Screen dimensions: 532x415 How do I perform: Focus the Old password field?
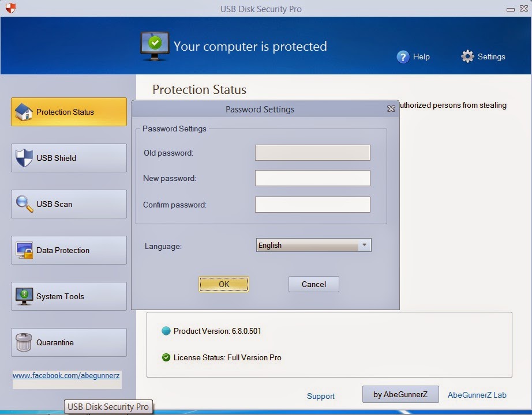pos(313,153)
